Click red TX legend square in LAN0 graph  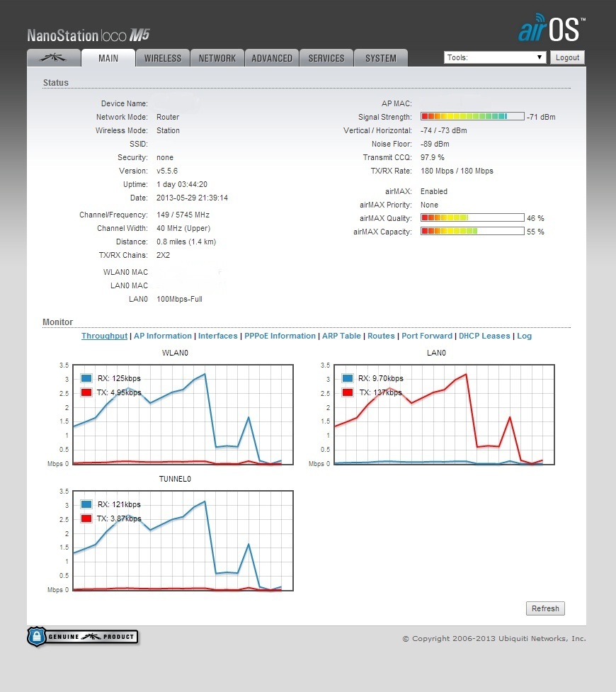[348, 392]
